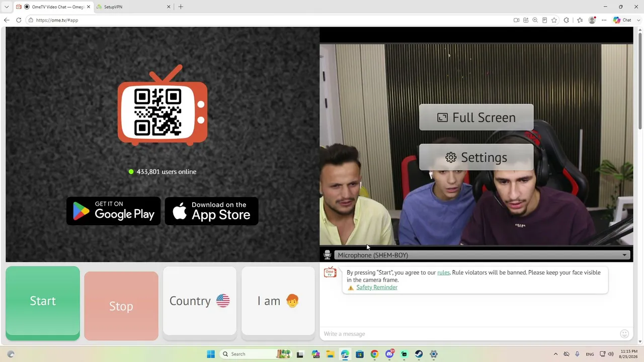The height and width of the screenshot is (362, 644).
Task: Show hidden system tray icons
Action: click(x=555, y=354)
